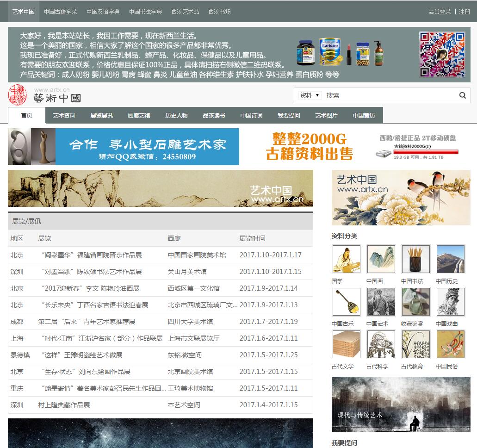This screenshot has height=448, width=477.
Task: Open the 中国历史 Great Wall icon
Action: (450, 259)
